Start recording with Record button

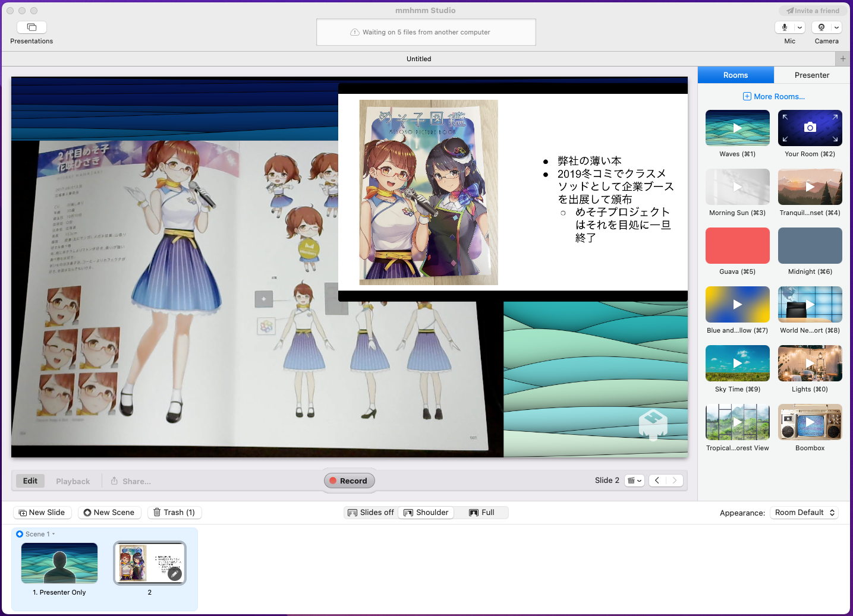350,481
